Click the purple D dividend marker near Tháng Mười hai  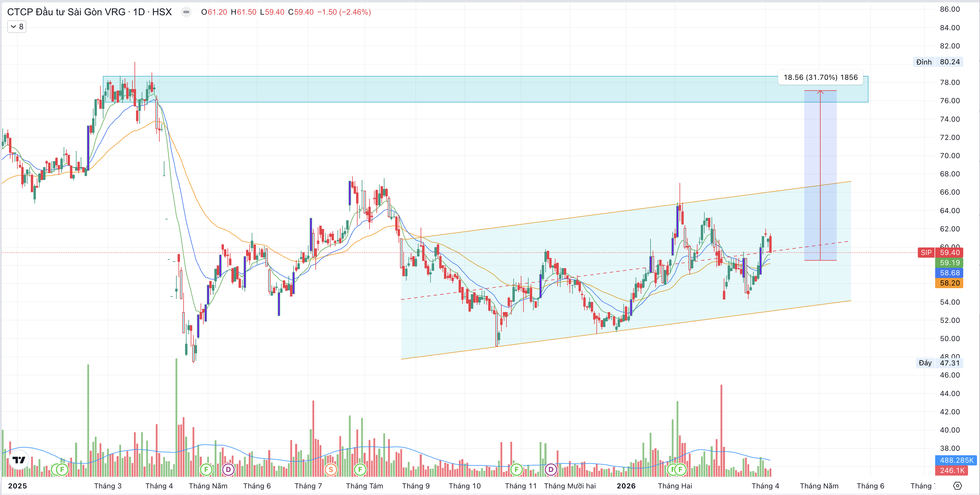550,470
